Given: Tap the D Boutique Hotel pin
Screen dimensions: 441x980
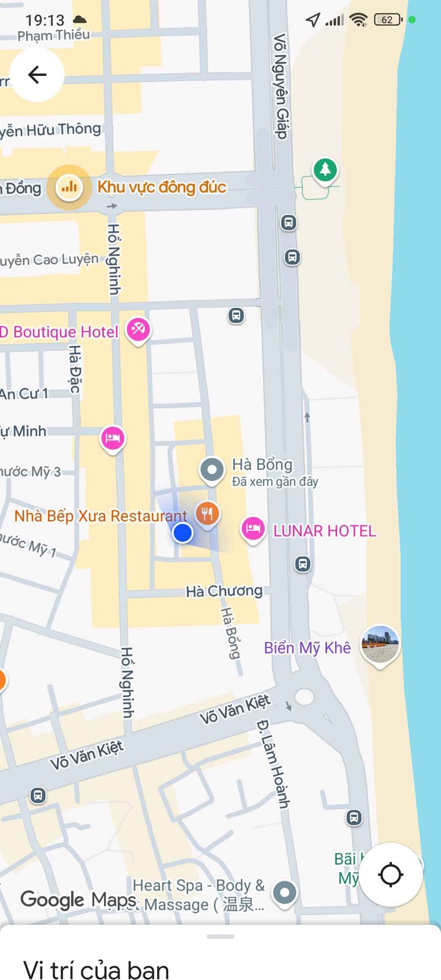Looking at the screenshot, I should pos(138,330).
